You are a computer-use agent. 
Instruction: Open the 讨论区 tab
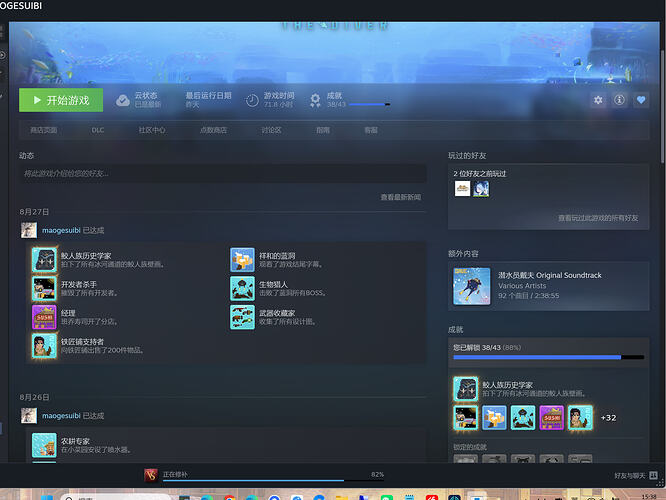point(271,130)
